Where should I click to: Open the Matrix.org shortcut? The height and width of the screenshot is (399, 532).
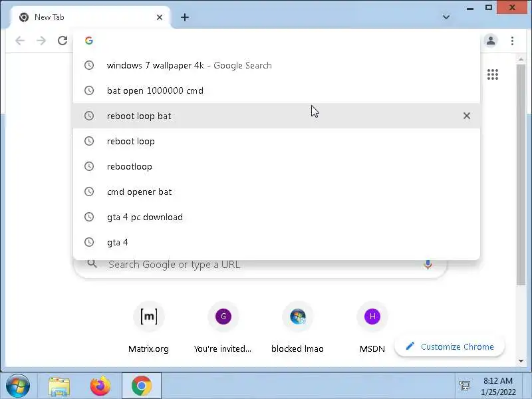[x=148, y=329]
